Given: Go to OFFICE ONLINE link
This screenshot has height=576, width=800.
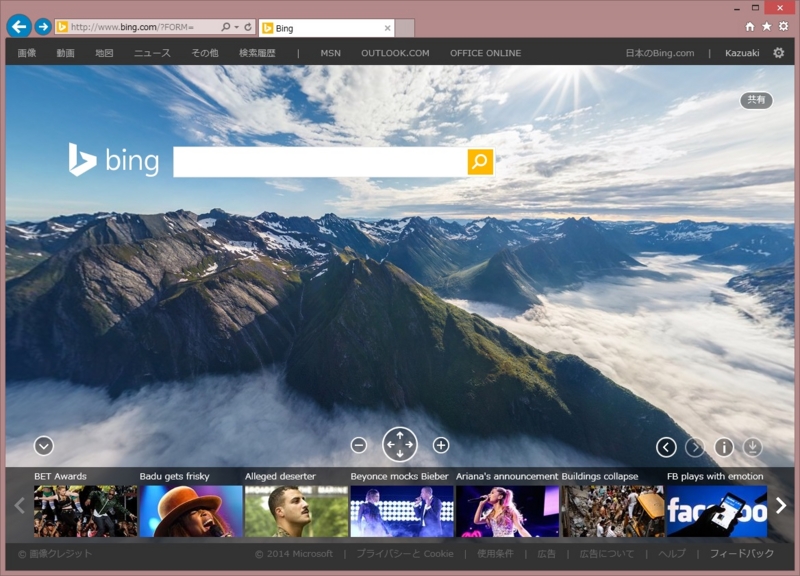Looking at the screenshot, I should click(485, 53).
